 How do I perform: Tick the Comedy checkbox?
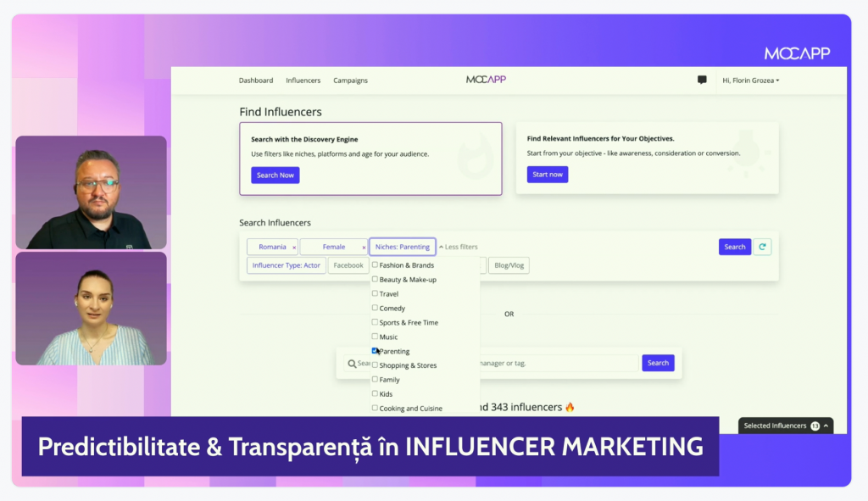tap(375, 308)
